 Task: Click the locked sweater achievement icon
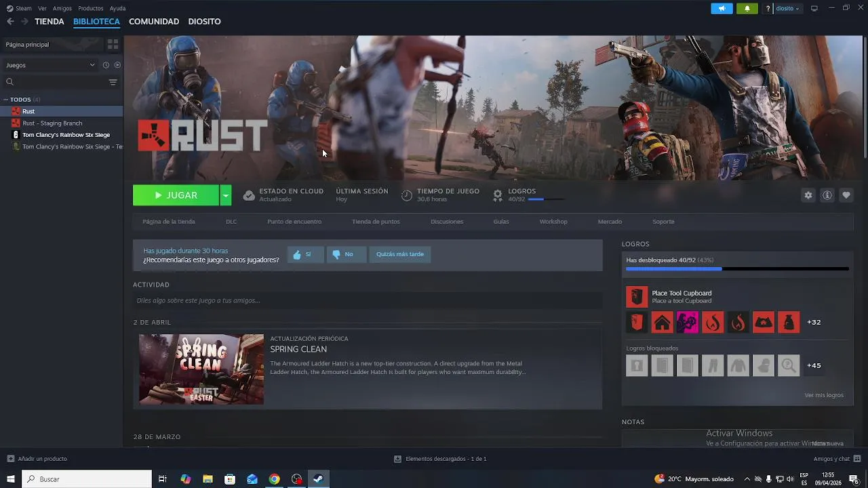tap(738, 365)
